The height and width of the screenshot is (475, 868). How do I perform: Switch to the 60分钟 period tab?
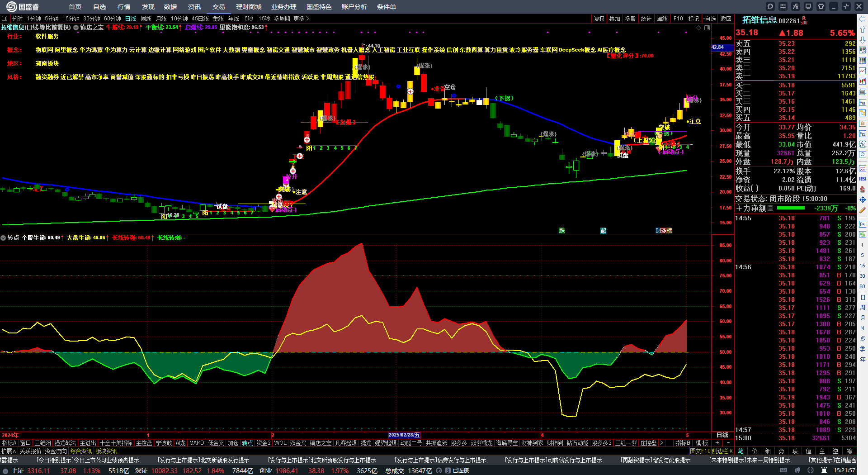click(113, 19)
